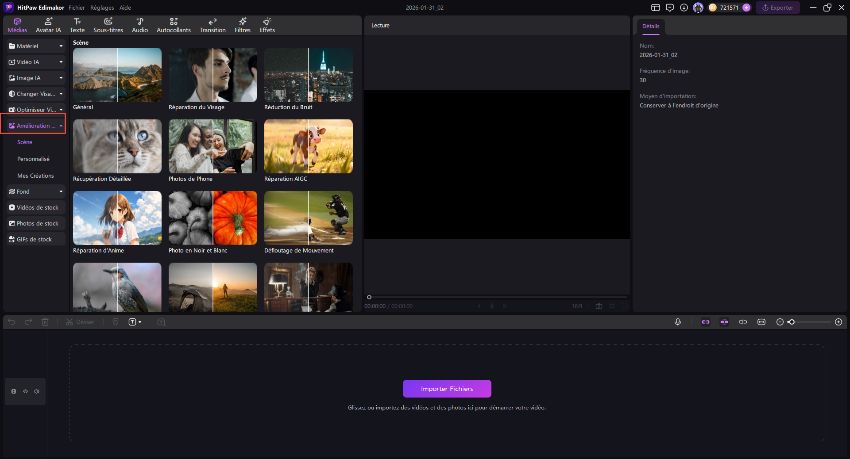Click the Importer Fichiers button
The image size is (850, 459).
click(447, 388)
